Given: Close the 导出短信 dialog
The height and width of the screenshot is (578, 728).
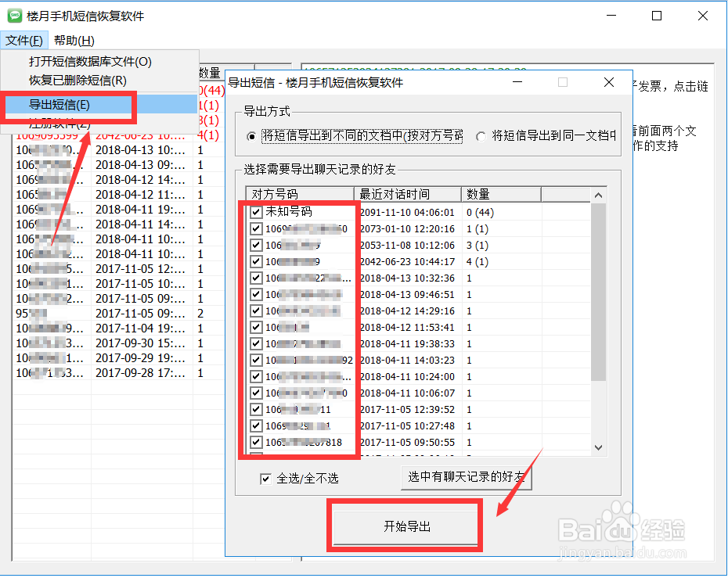Looking at the screenshot, I should (609, 83).
